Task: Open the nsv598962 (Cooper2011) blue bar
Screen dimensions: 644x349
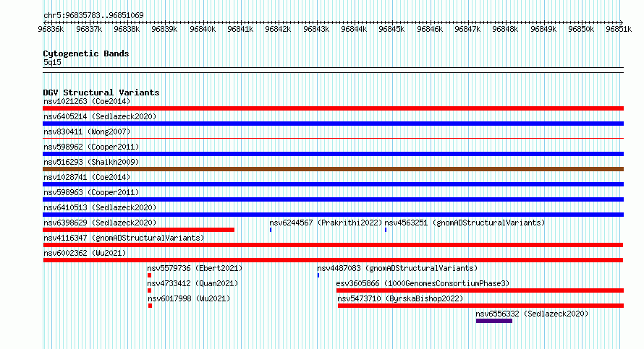Action: pos(333,154)
